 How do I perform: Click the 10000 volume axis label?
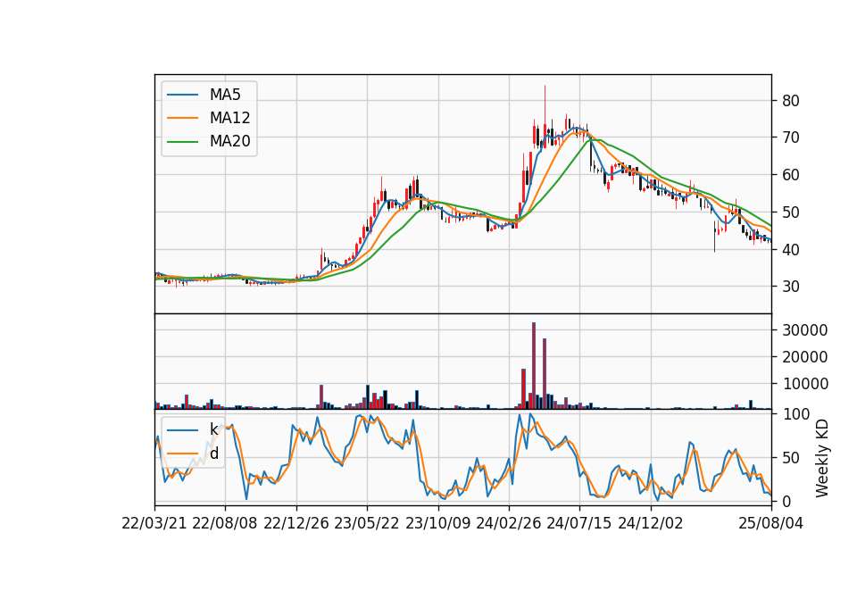tap(805, 384)
